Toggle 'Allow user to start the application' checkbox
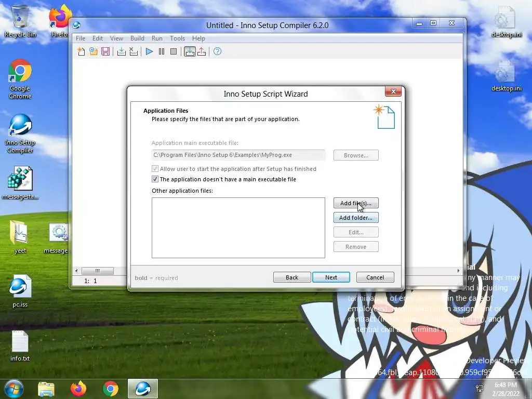Image resolution: width=532 pixels, height=399 pixels. [x=155, y=169]
